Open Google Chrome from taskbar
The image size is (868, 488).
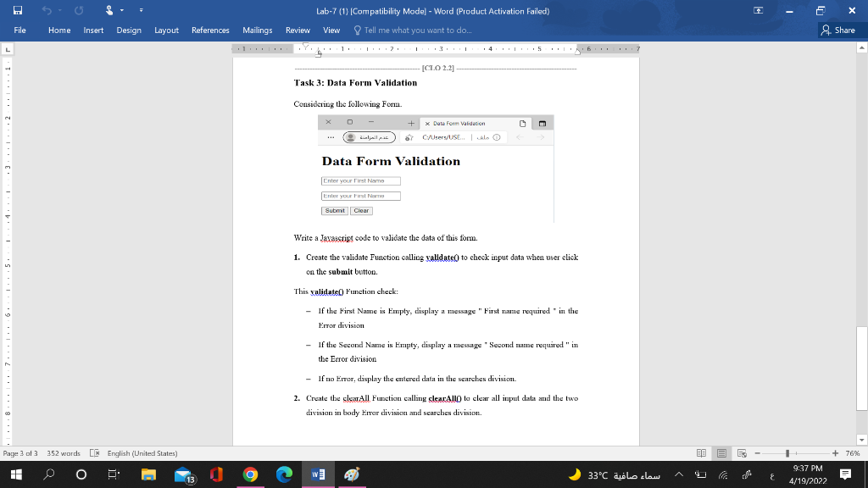point(250,474)
